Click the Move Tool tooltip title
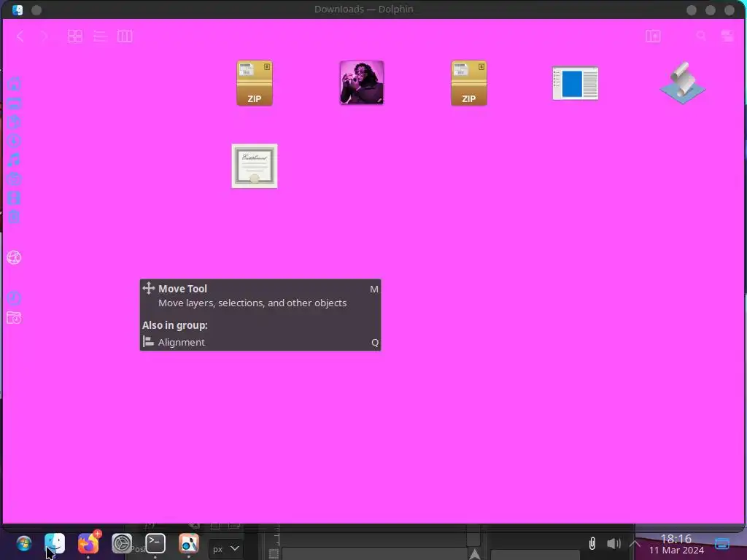 pyautogui.click(x=182, y=289)
